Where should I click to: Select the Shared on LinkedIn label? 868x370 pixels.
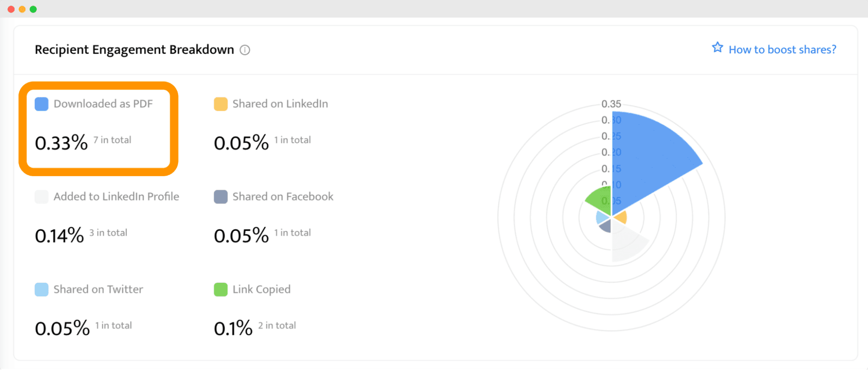(280, 104)
